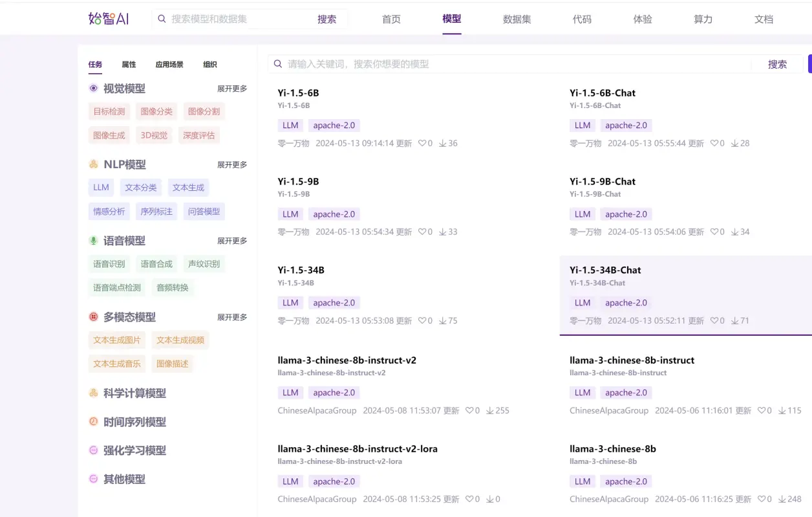Click download icon for Yi-1.5-9B-Chat
The height and width of the screenshot is (517, 812).
735,232
